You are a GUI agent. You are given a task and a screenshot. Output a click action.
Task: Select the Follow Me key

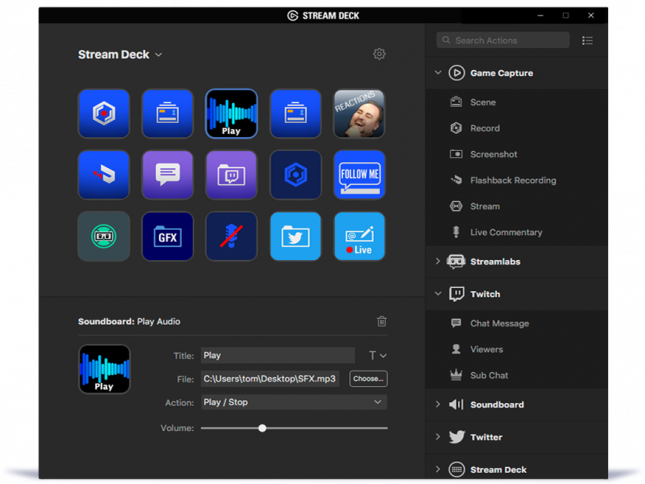[x=360, y=175]
